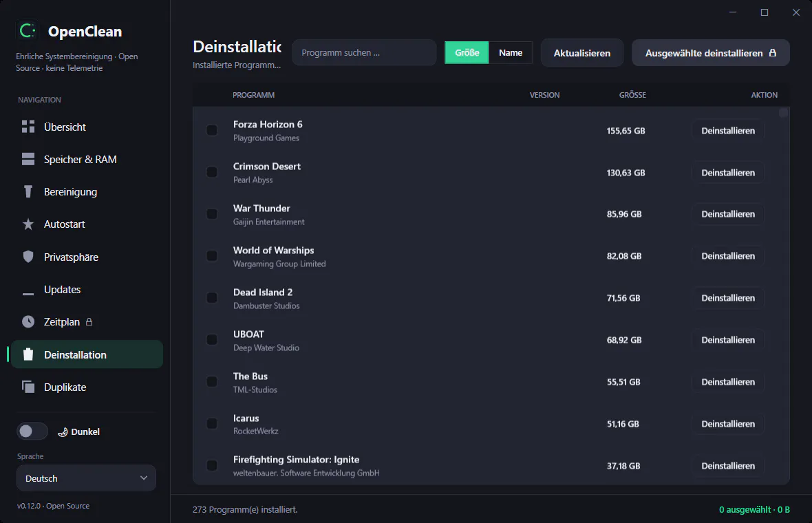
Task: Select the UBOAT checkbox
Action: (x=212, y=340)
